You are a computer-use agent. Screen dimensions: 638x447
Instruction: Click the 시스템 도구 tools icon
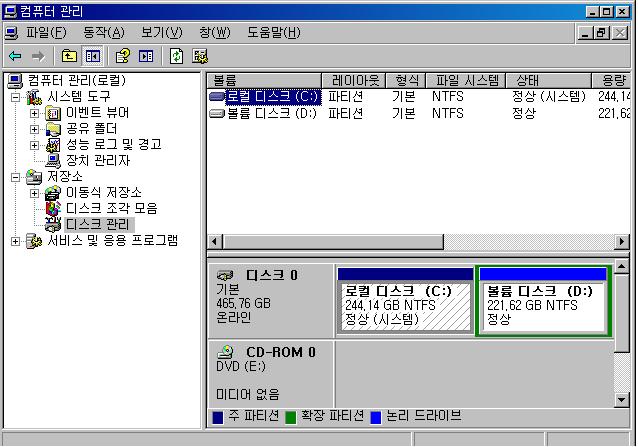34,97
